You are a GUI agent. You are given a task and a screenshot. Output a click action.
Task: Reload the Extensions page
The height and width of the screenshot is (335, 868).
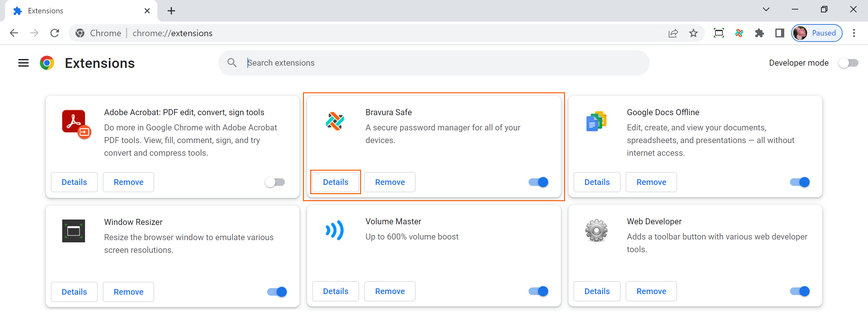click(55, 33)
